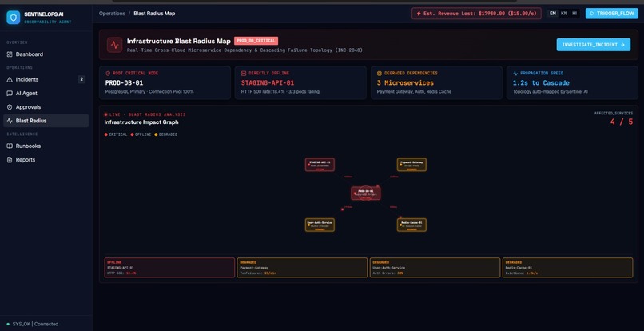Viewport: 644px width, 331px height.
Task: Switch language to EN
Action: pos(553,14)
